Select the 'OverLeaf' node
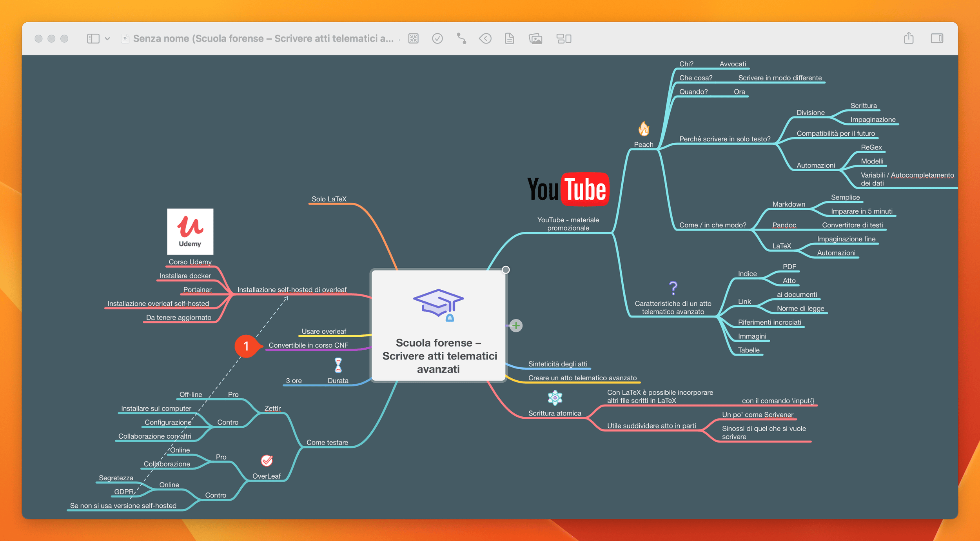 click(267, 476)
